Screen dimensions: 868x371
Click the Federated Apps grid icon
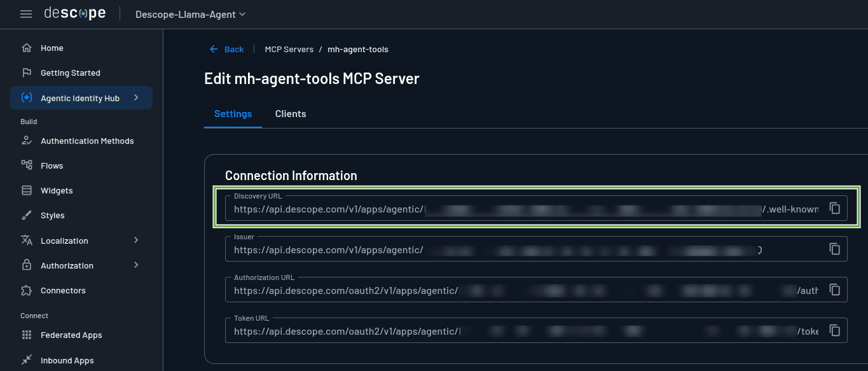(x=27, y=335)
